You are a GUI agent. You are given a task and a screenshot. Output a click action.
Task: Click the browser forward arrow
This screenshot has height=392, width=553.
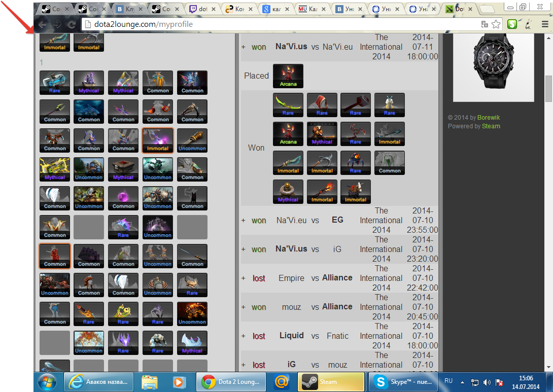(57, 24)
